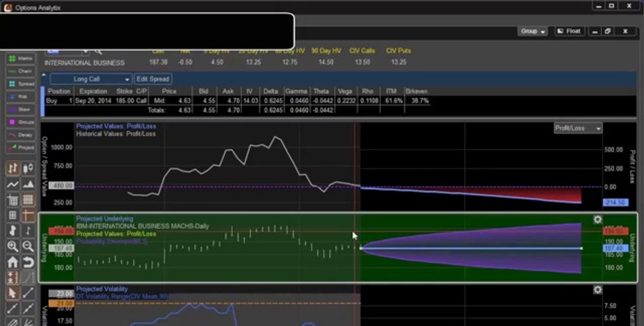
Task: Click the symbol search magnifier icon
Action: pyautogui.click(x=98, y=52)
